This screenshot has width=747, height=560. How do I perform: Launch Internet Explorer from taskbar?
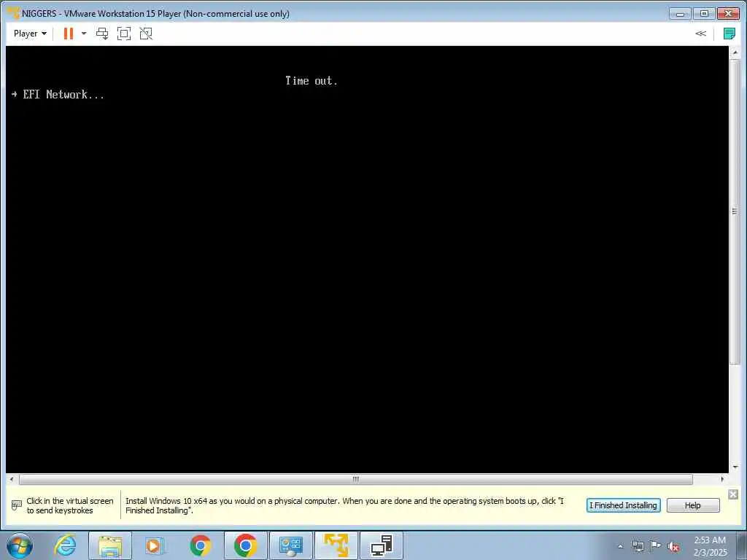click(x=65, y=545)
